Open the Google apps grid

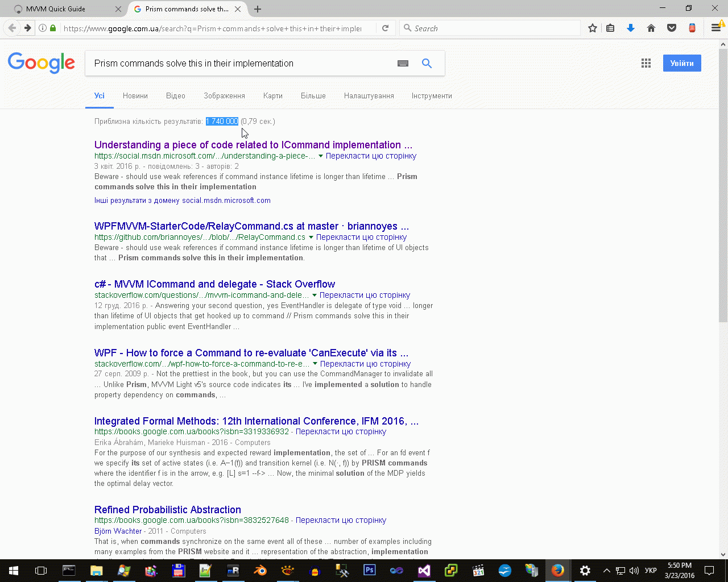[646, 63]
